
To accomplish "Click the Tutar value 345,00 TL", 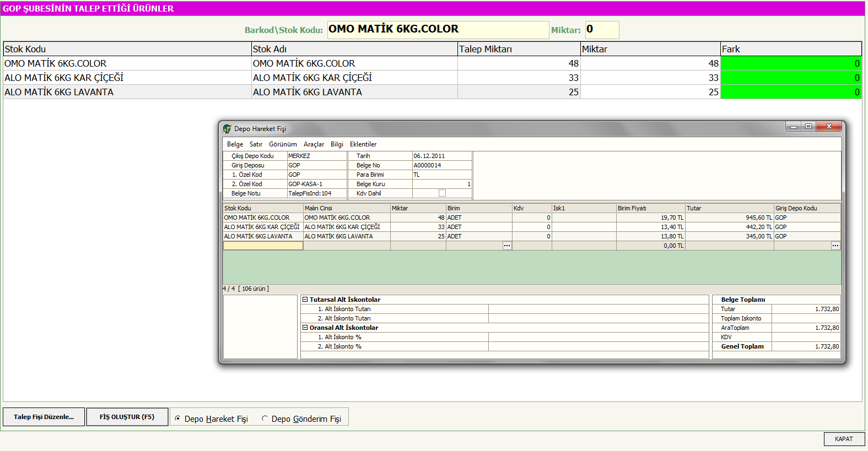I will click(x=730, y=236).
